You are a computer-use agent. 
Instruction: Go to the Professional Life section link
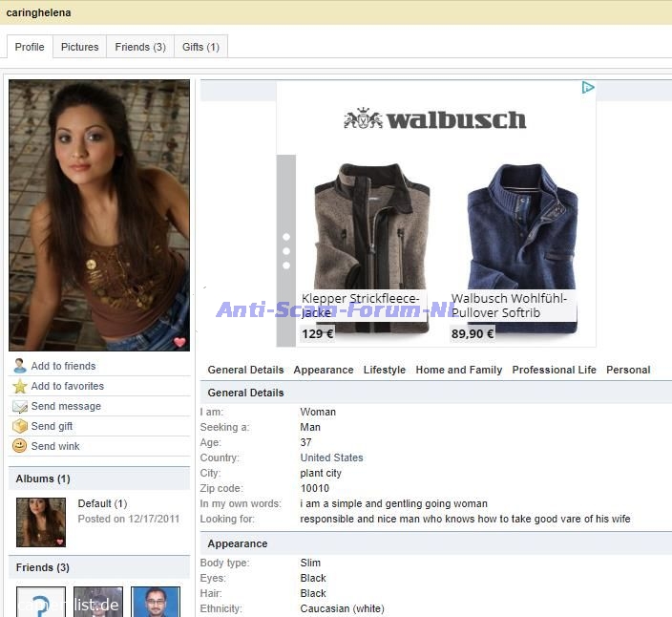[x=554, y=370]
